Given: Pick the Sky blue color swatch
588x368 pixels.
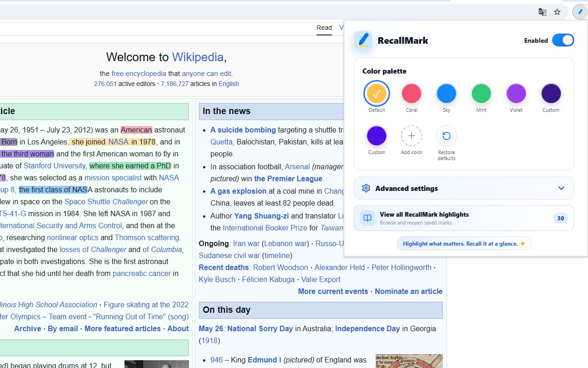Looking at the screenshot, I should point(447,93).
